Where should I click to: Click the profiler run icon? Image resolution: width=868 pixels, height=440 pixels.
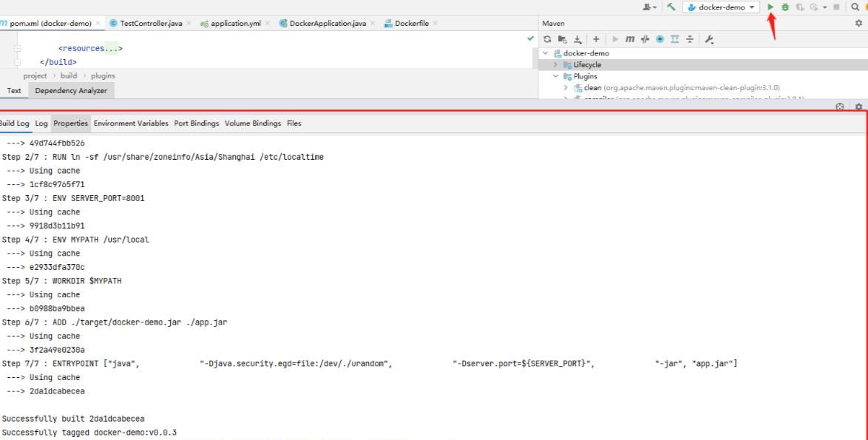[814, 7]
